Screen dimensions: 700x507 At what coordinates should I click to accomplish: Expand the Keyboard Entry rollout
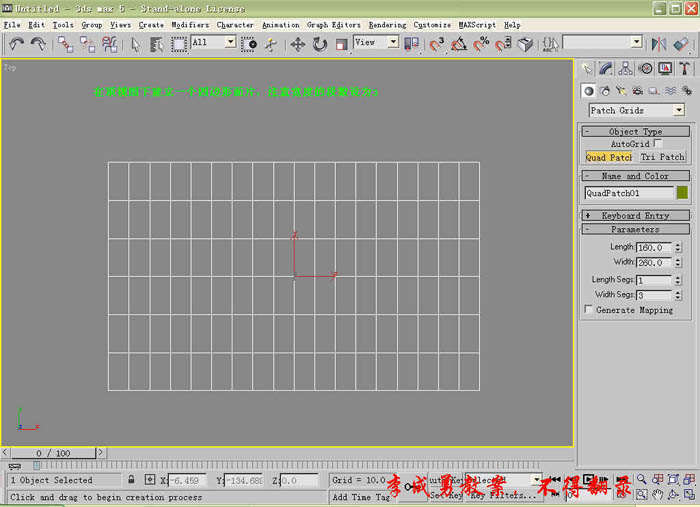(x=636, y=216)
